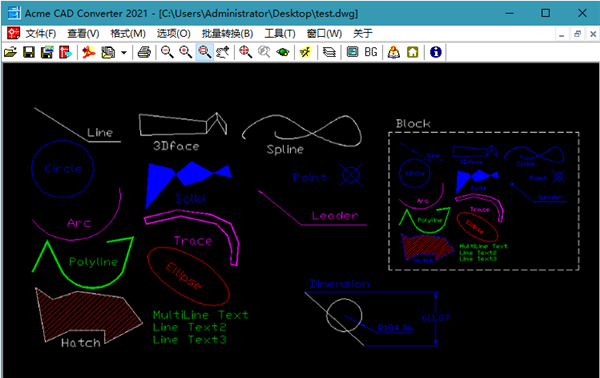
Task: Click the Zoom Extents crosshair magnifier
Action: tap(246, 52)
